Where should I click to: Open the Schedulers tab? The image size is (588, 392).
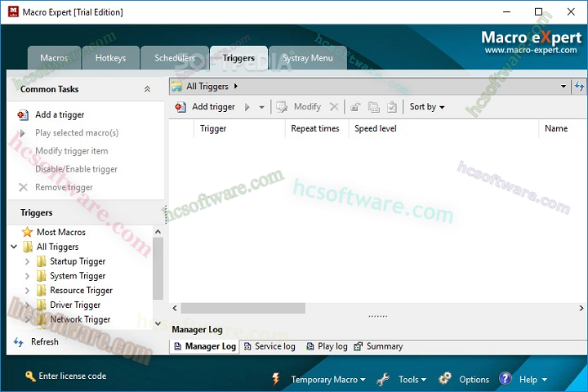pos(175,58)
